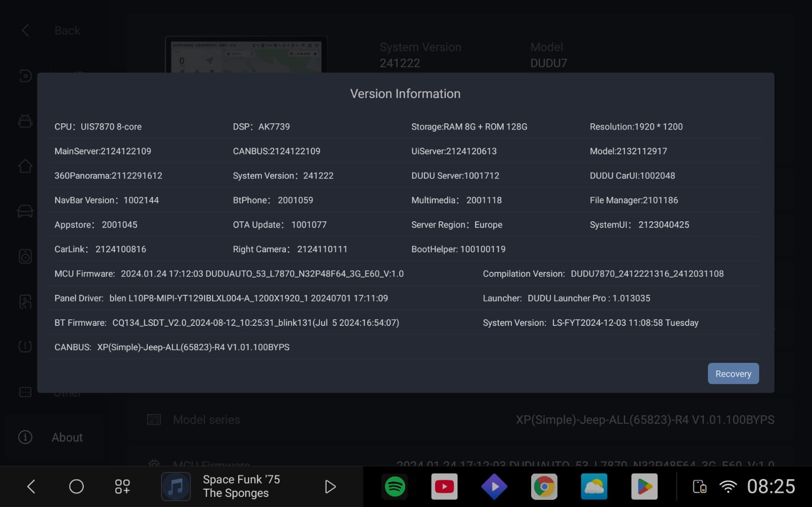Select the Model series row
Image resolution: width=812 pixels, height=507 pixels.
(461, 420)
